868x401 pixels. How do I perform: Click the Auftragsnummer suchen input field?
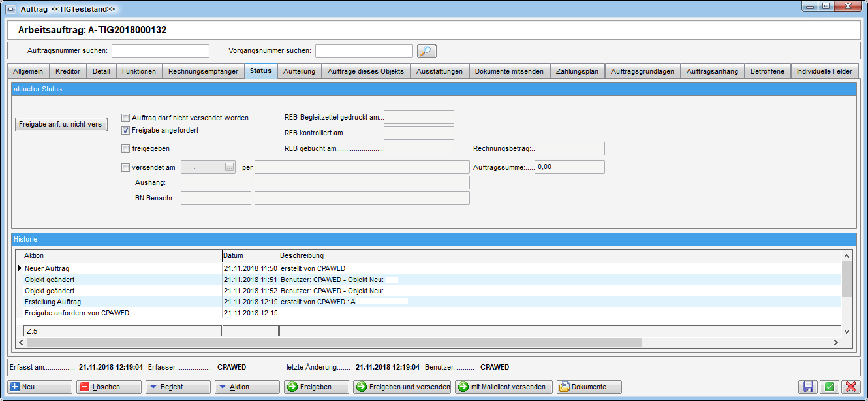tap(161, 51)
